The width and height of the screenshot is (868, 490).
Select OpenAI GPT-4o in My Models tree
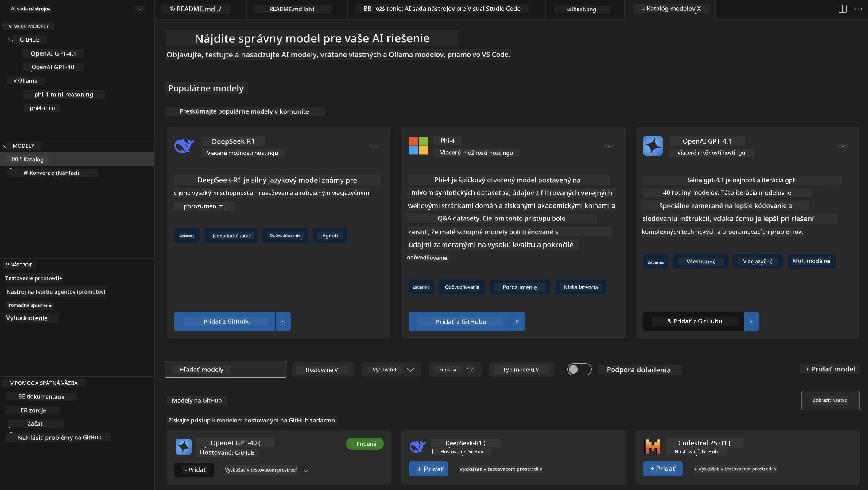pos(53,67)
